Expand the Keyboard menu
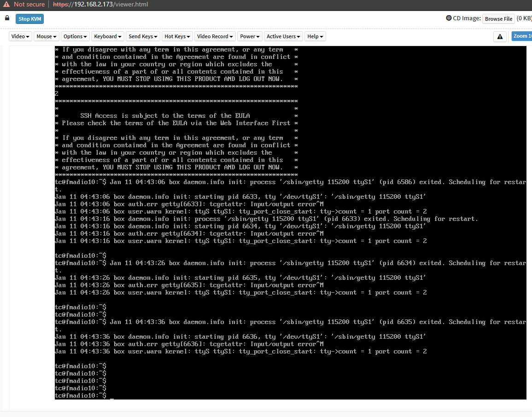532x417 pixels. pos(107,36)
